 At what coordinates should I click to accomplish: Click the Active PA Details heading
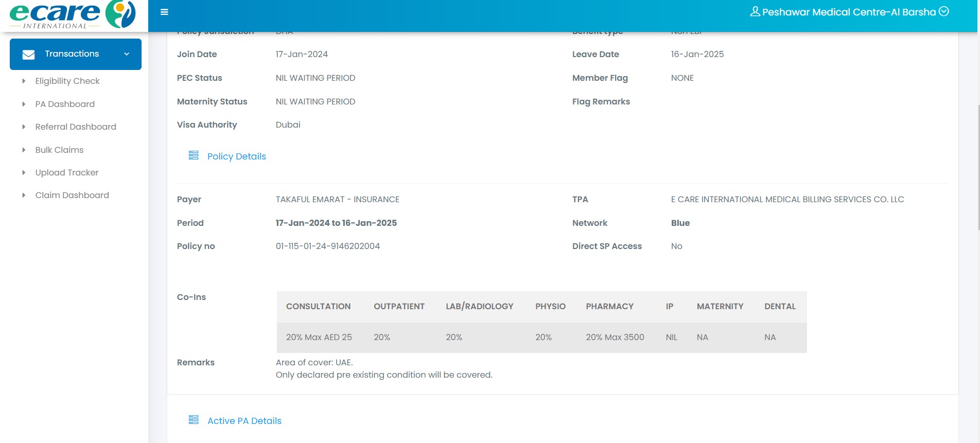click(x=244, y=421)
